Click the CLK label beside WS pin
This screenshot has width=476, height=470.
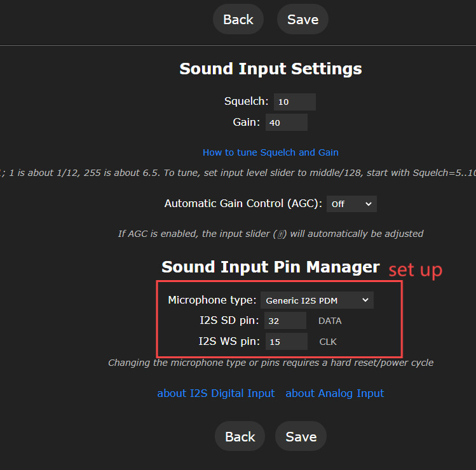click(328, 342)
